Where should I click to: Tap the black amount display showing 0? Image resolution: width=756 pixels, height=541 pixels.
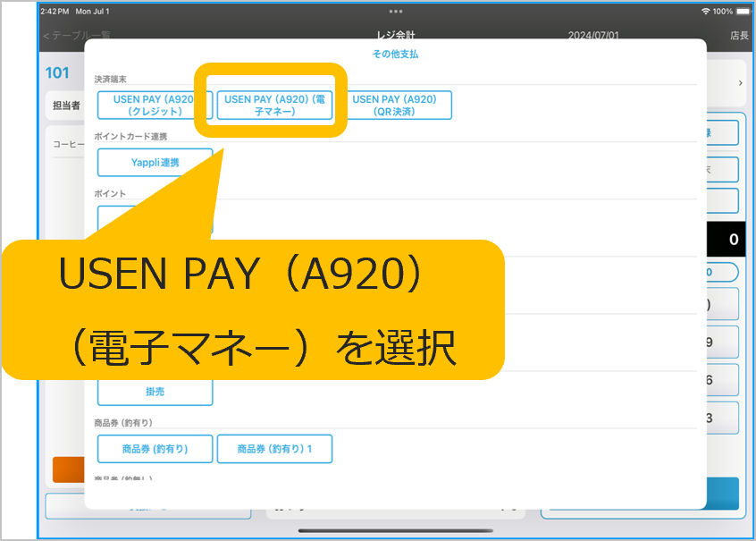coord(724,240)
